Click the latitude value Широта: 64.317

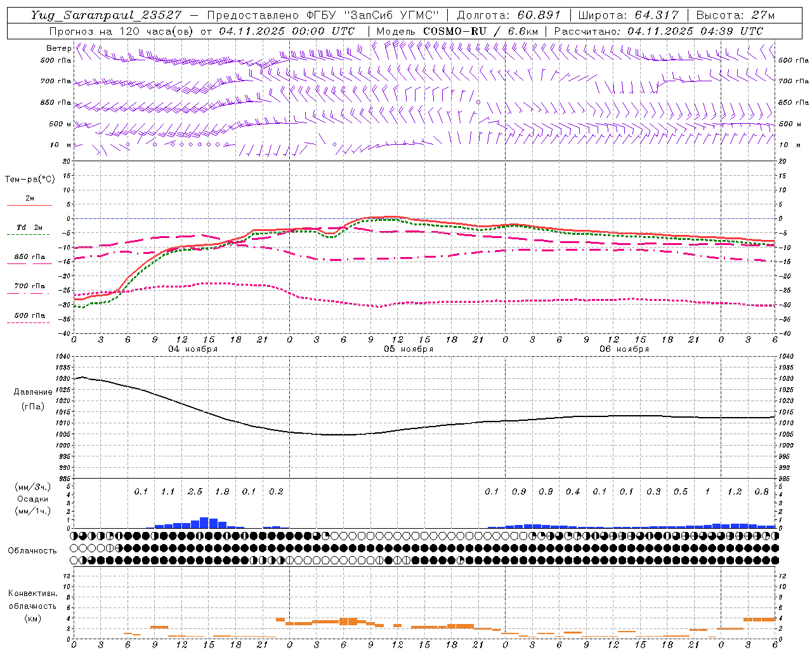(629, 15)
